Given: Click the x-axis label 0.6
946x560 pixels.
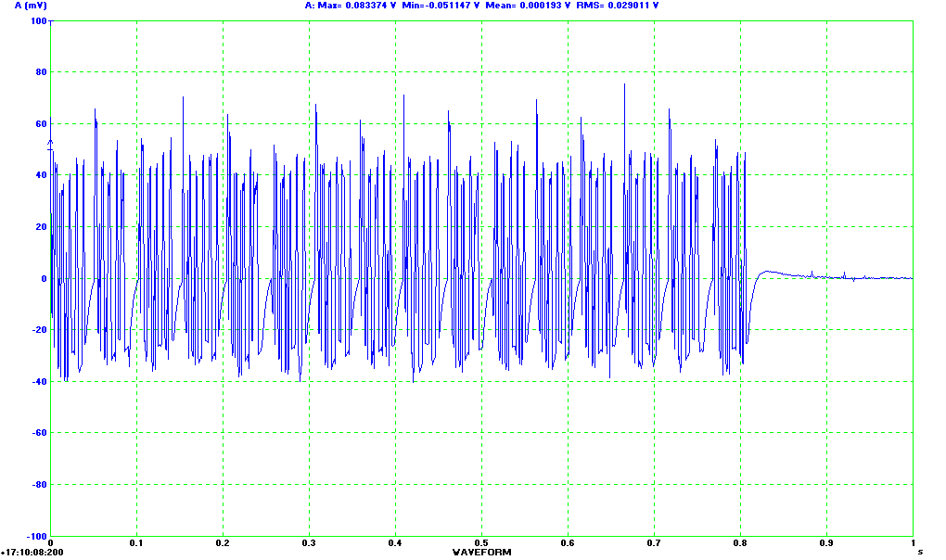Looking at the screenshot, I should click(569, 543).
